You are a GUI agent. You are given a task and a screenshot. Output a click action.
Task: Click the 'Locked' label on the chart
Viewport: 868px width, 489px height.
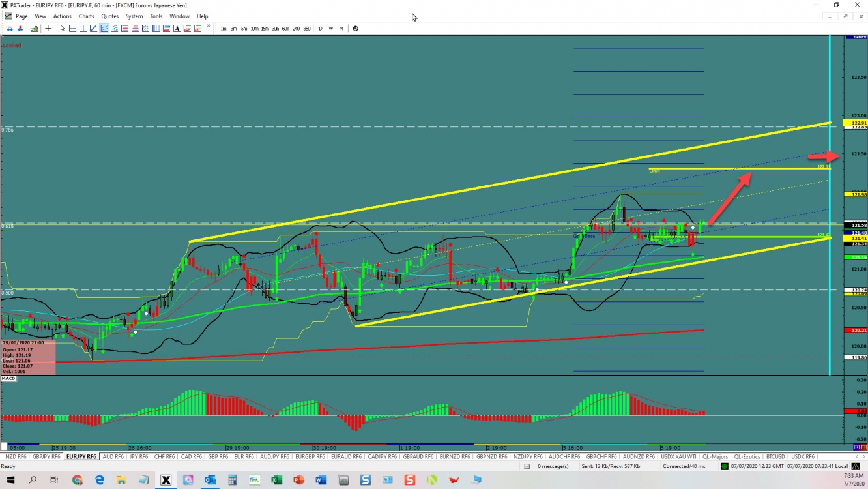point(12,45)
